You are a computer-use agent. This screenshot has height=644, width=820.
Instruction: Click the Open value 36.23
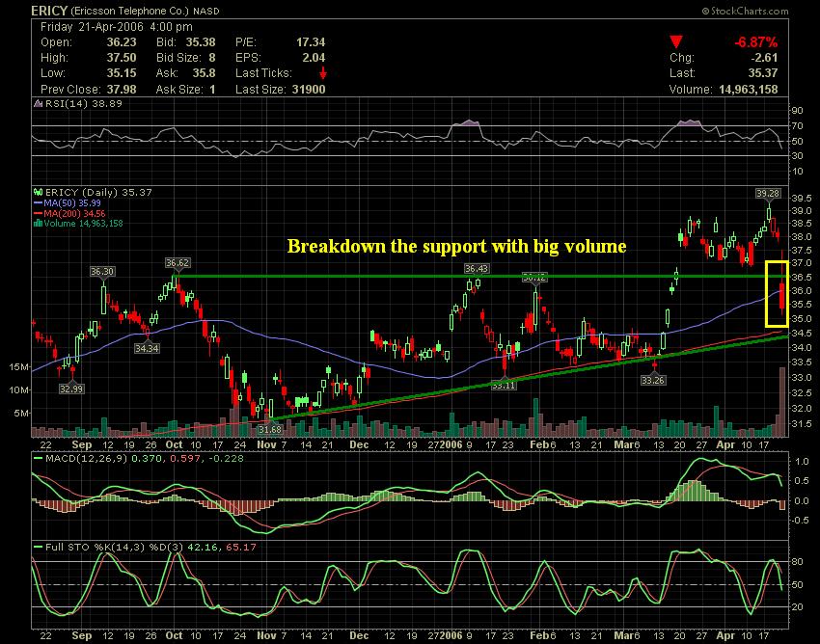coord(122,42)
